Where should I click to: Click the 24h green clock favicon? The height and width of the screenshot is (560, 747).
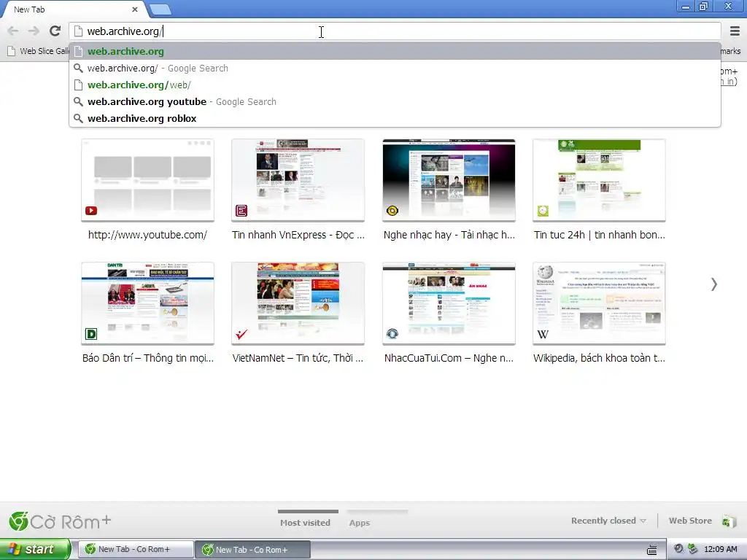[x=543, y=211]
